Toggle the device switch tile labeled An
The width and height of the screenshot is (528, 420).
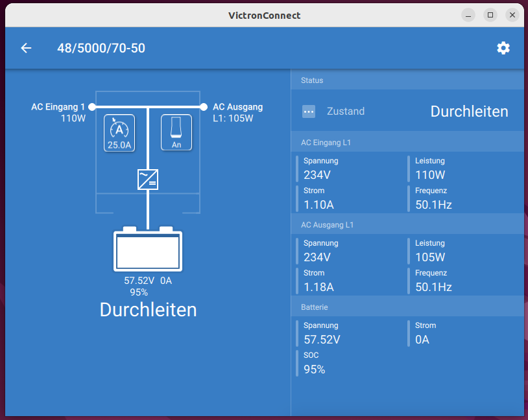(x=176, y=132)
